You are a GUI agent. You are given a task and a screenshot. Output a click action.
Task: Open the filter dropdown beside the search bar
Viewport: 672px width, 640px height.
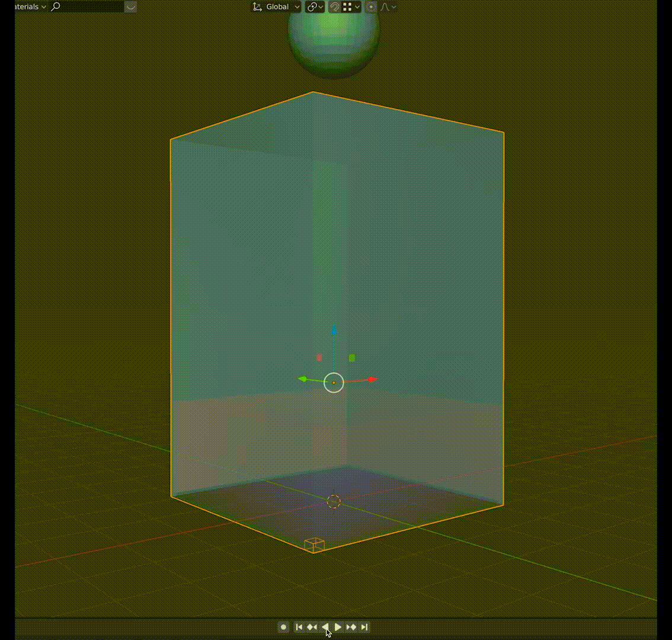(129, 7)
